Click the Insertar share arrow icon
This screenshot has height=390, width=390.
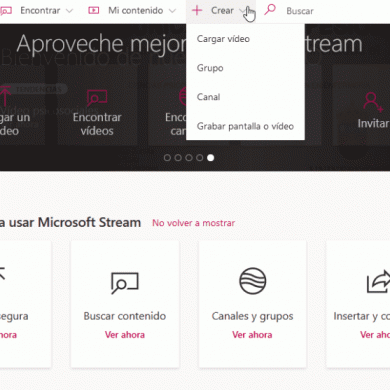378,282
